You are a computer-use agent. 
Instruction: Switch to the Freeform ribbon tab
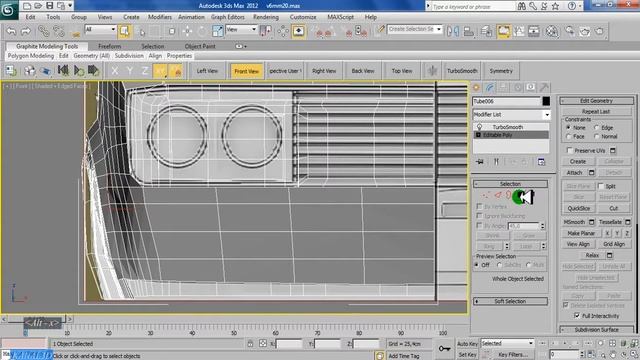(109, 46)
